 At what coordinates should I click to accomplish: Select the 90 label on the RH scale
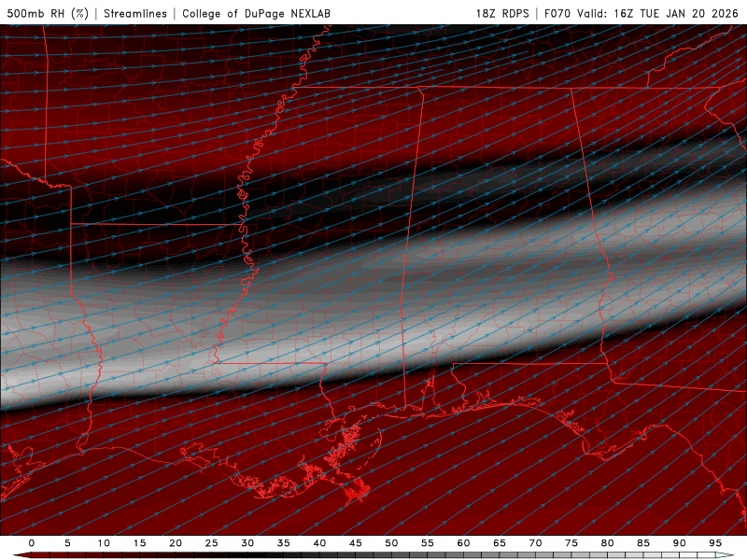(680, 543)
